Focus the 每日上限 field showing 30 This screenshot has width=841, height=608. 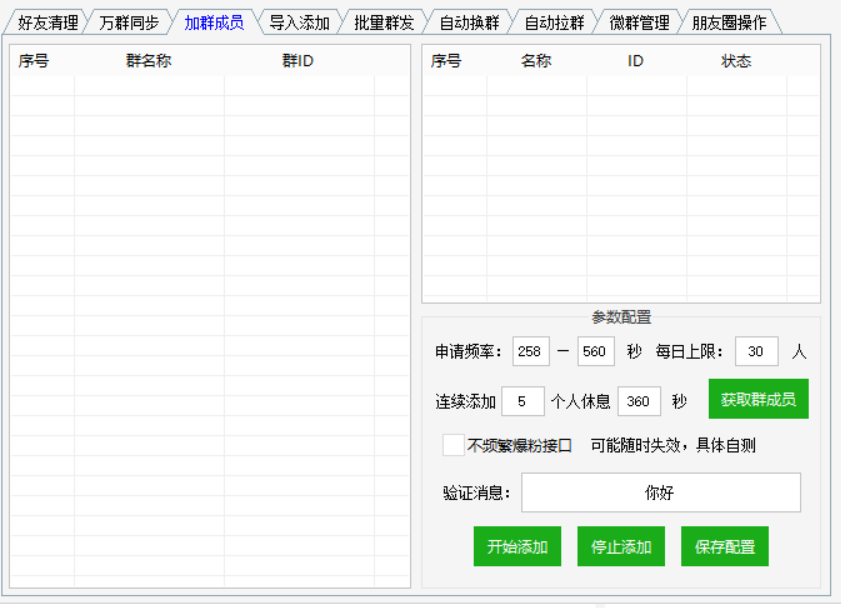click(x=756, y=351)
